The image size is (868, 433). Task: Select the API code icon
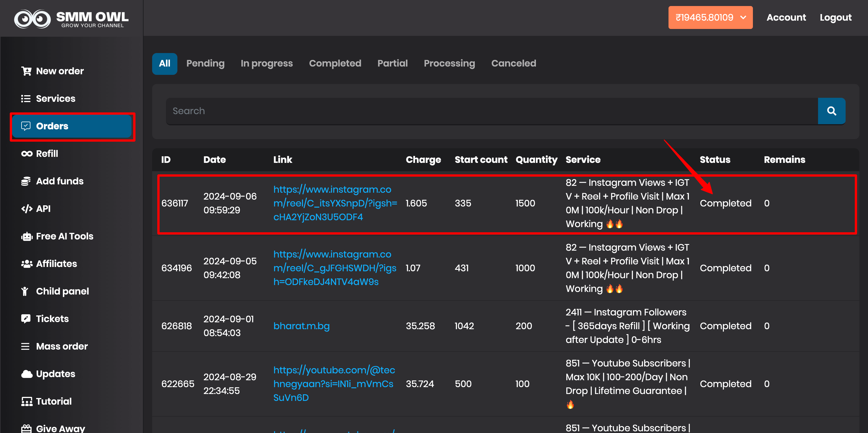click(27, 208)
